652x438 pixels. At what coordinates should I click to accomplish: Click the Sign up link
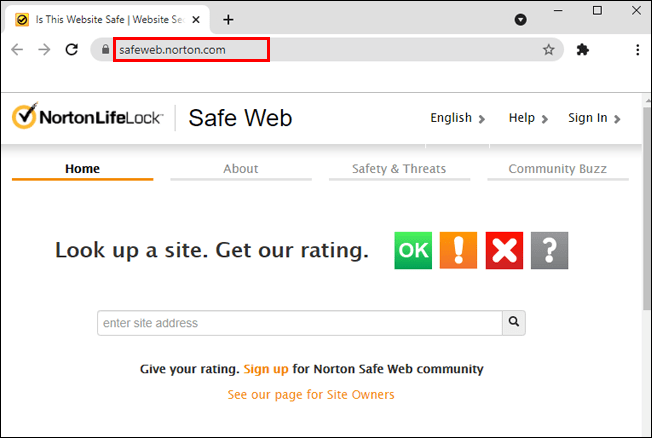(x=266, y=369)
